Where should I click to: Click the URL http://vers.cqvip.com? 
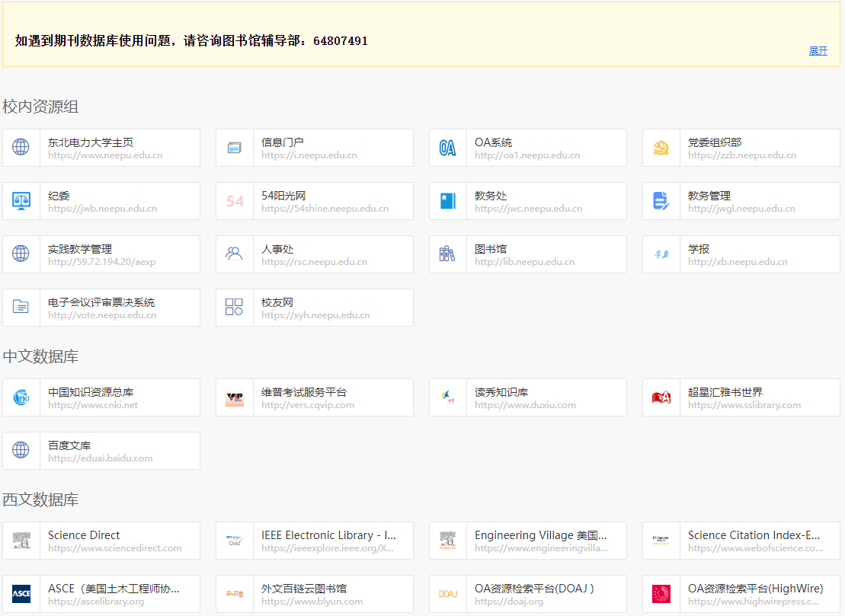308,405
